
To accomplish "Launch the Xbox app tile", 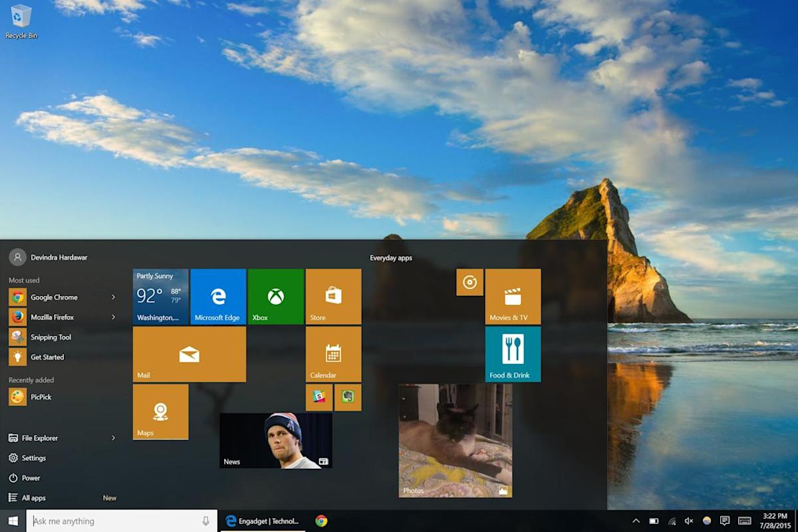I will (x=275, y=296).
